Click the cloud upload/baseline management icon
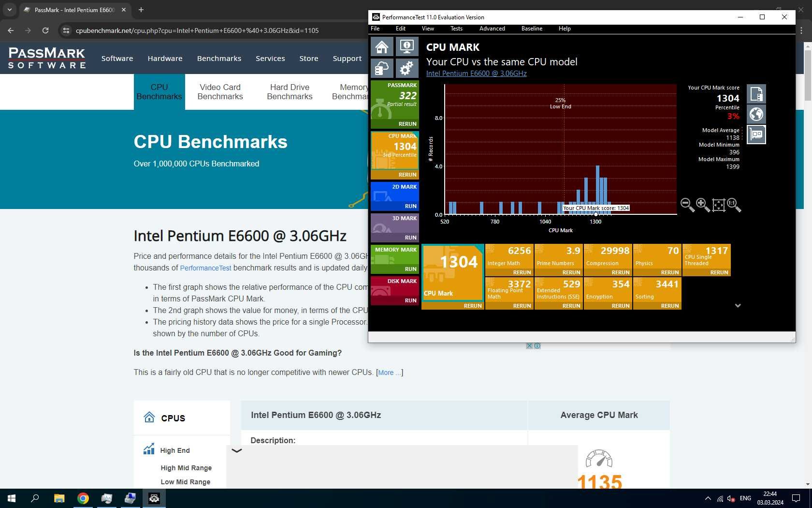The width and height of the screenshot is (812, 508). (382, 68)
